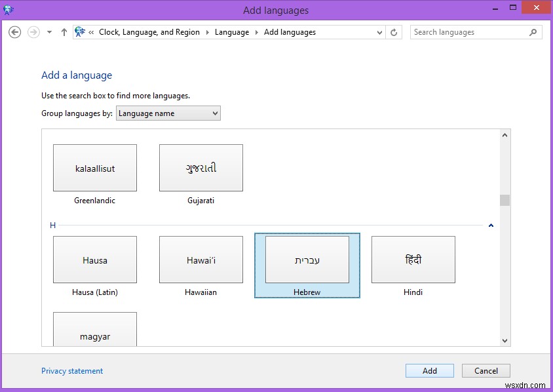Screen dimensions: 553x392
Task: Select the Hebrew language tile
Action: [x=307, y=259]
